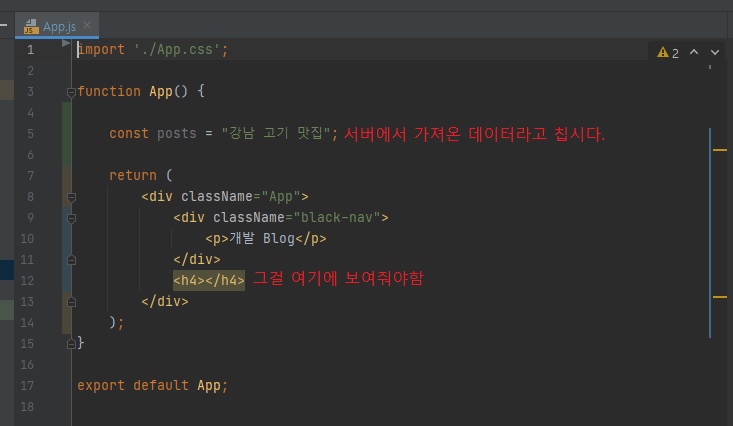The height and width of the screenshot is (426, 733).
Task: Click line number 17 in the gutter
Action: pyautogui.click(x=27, y=385)
